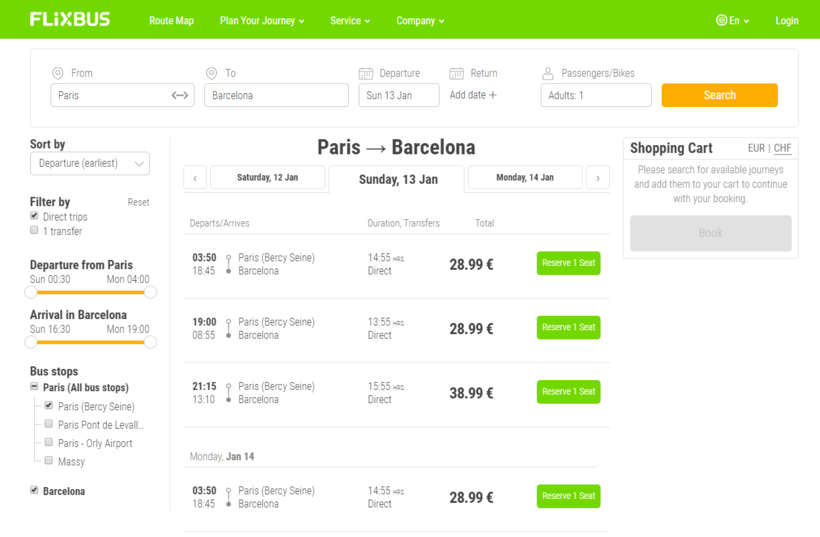Click the Return calendar icon
The height and width of the screenshot is (537, 820).
(456, 73)
